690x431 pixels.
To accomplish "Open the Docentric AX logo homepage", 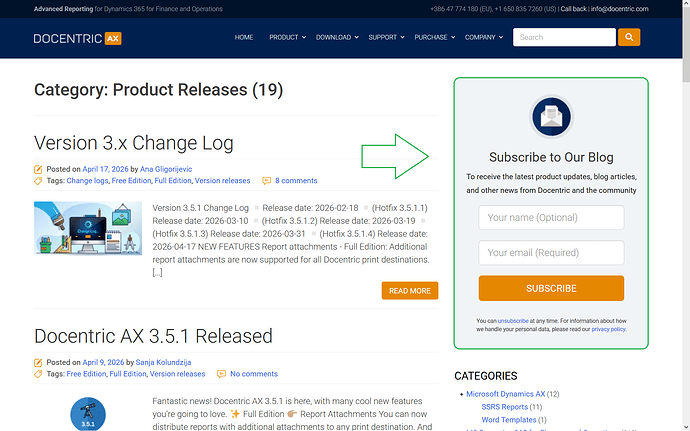I will pyautogui.click(x=77, y=38).
